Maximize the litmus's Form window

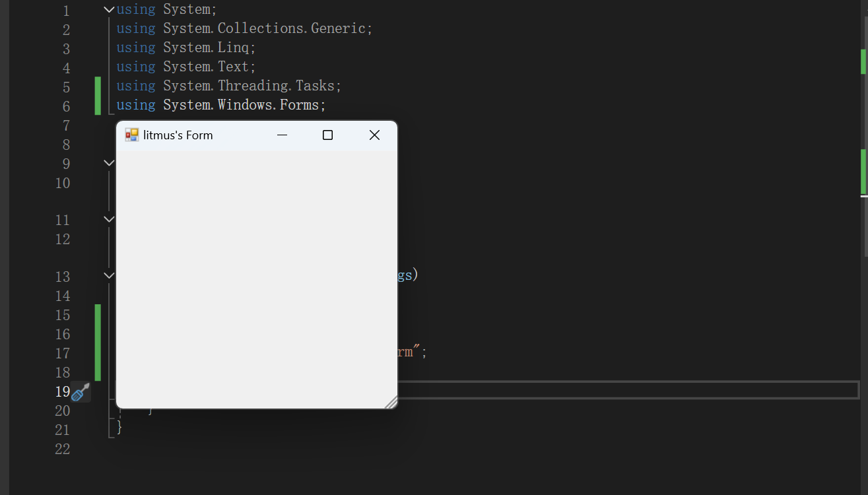point(327,135)
